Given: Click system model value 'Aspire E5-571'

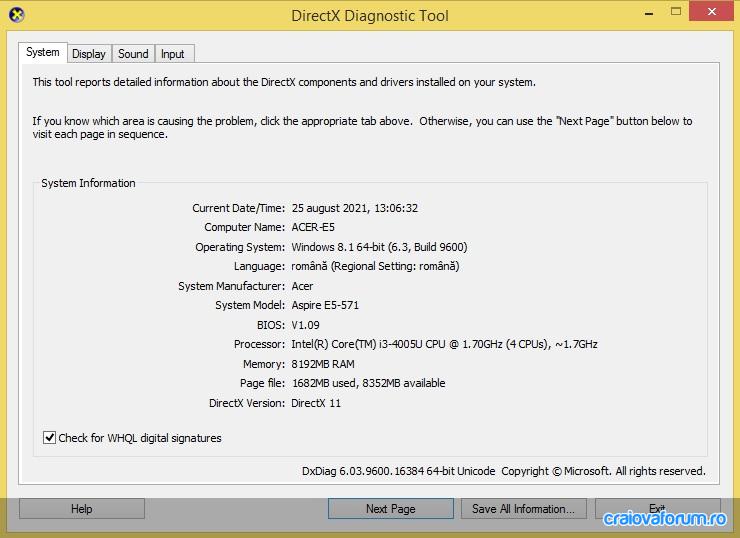Looking at the screenshot, I should coord(325,305).
